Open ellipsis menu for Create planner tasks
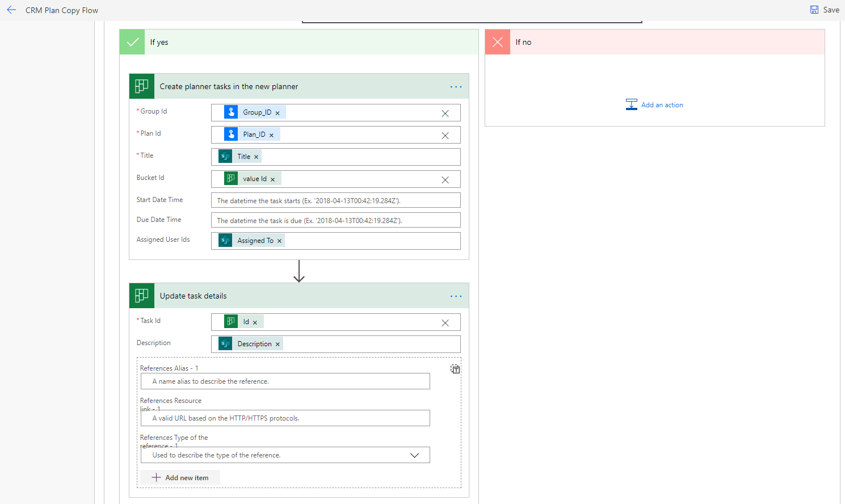 (456, 87)
